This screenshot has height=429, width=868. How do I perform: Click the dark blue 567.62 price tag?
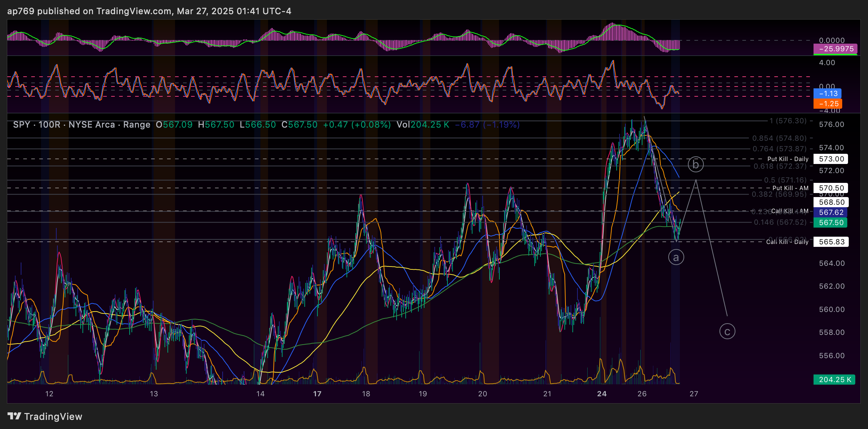click(x=830, y=212)
